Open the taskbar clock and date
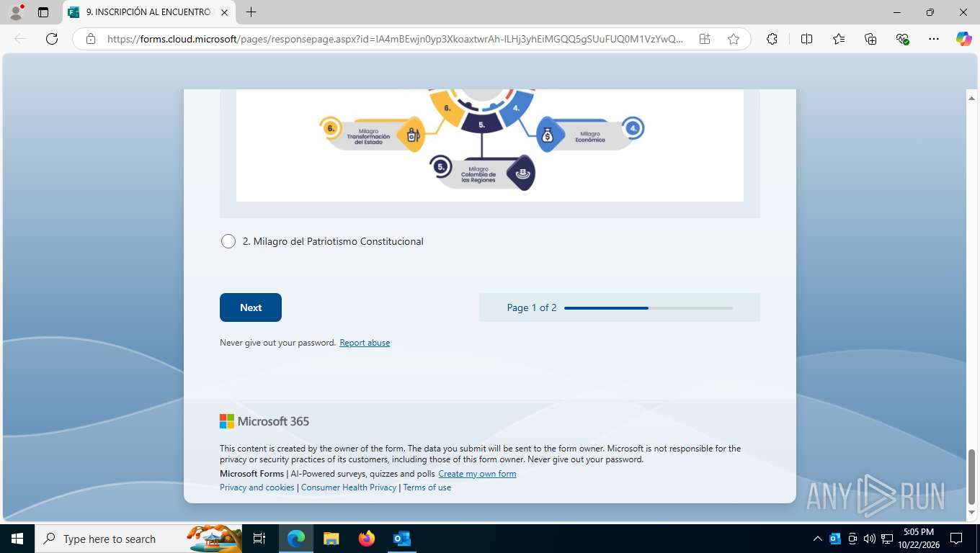This screenshot has height=553, width=980. [918, 539]
